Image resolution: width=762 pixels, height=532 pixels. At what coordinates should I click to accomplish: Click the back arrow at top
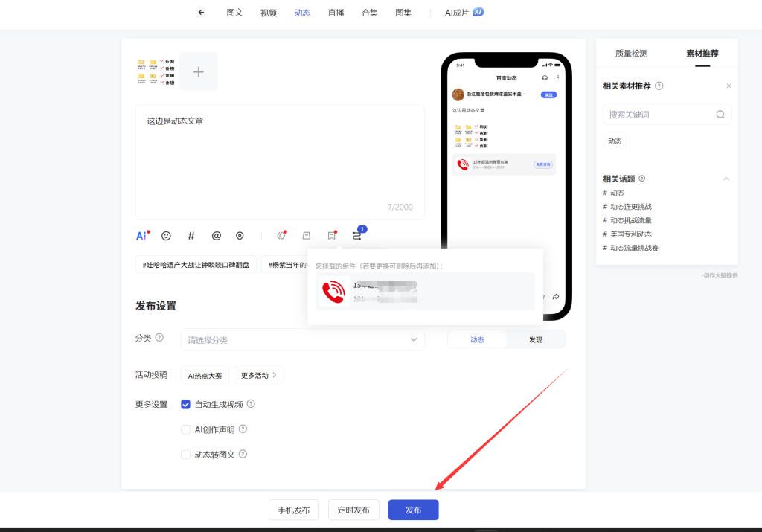tap(201, 13)
